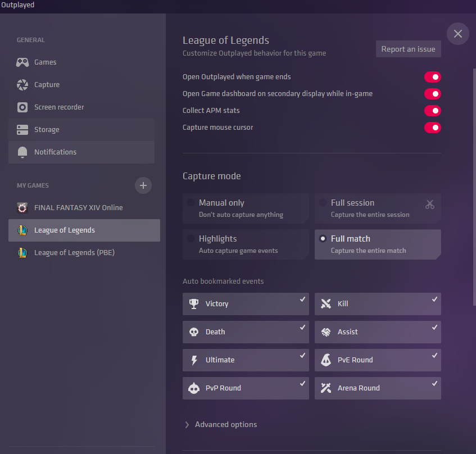
Task: Expand Advanced options chevron
Action: (187, 425)
